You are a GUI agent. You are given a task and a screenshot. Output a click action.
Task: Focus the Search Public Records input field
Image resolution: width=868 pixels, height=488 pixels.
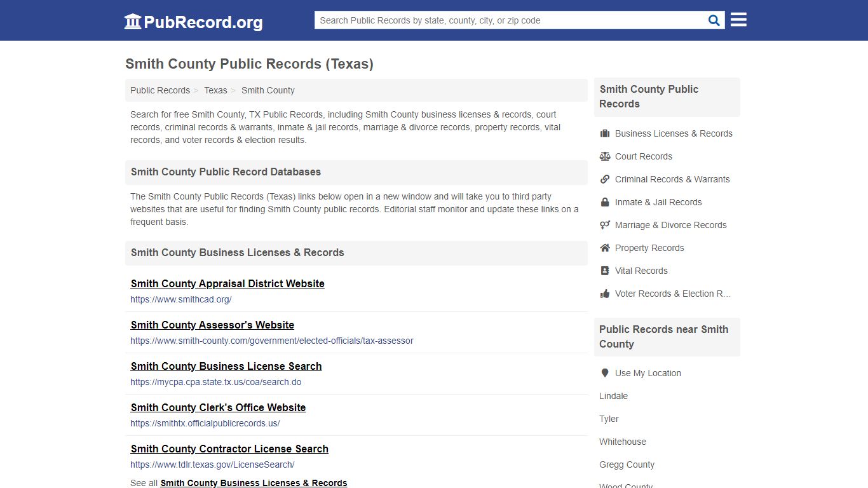[x=510, y=20]
